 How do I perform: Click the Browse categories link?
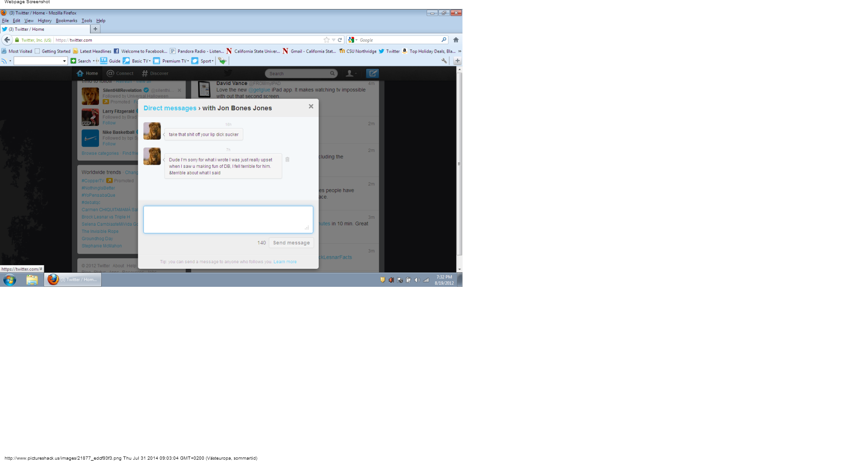tap(100, 153)
